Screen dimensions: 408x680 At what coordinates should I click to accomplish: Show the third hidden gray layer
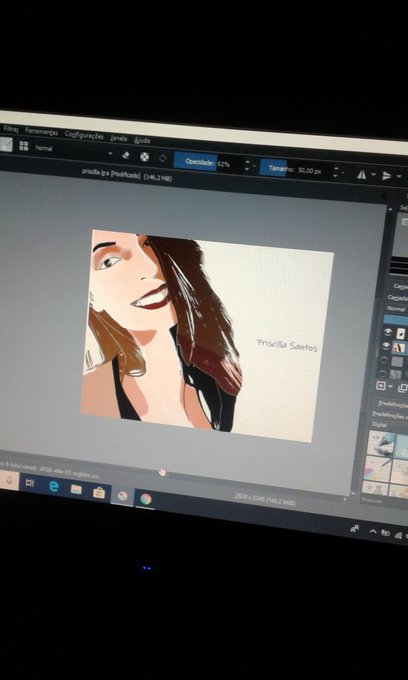(x=384, y=360)
